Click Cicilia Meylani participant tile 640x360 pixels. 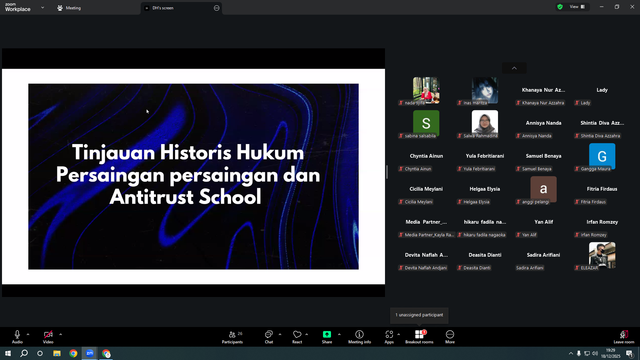click(426, 191)
